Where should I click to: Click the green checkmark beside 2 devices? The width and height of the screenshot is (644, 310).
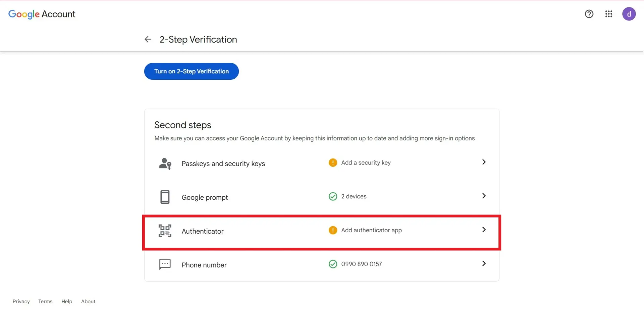pyautogui.click(x=333, y=196)
